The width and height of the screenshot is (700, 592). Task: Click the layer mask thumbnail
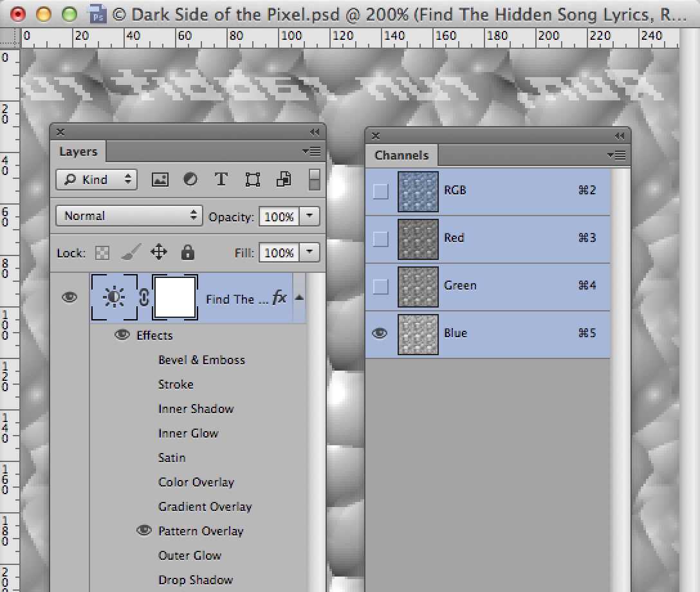coord(175,297)
